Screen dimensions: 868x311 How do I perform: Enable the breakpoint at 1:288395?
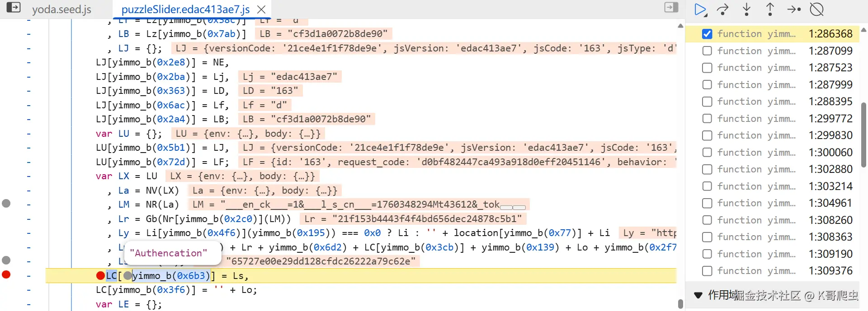tap(707, 102)
